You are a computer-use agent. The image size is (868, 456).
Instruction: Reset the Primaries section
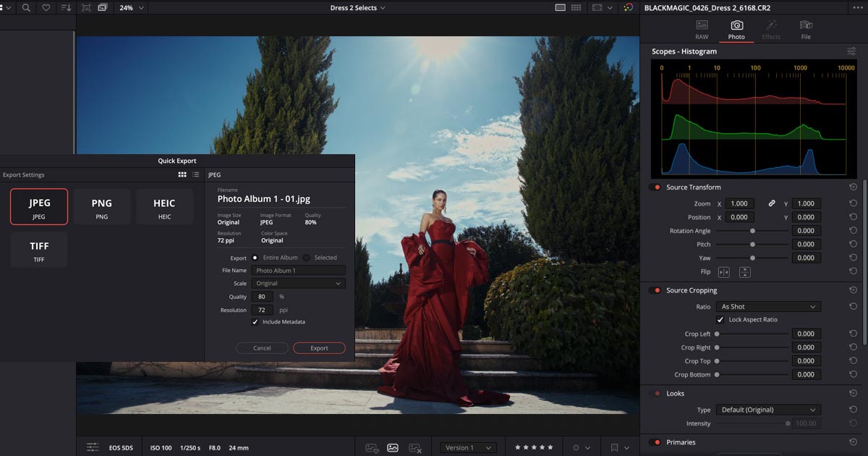pos(854,442)
